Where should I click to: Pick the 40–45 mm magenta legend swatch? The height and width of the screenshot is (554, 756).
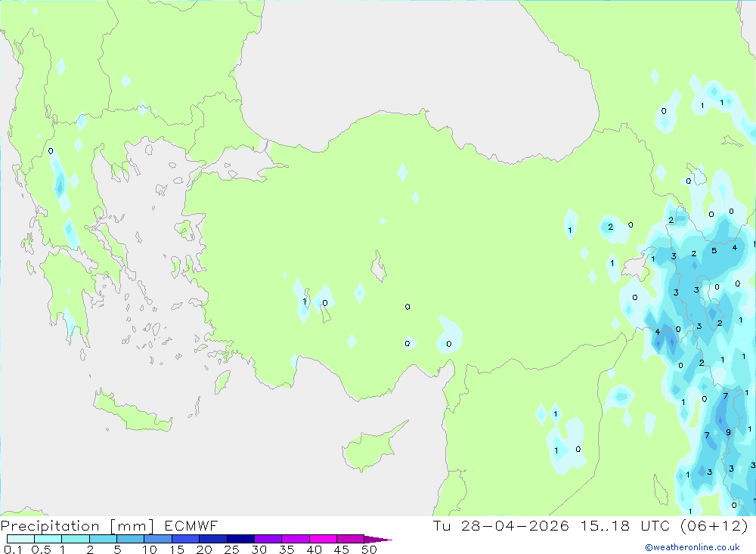323,539
